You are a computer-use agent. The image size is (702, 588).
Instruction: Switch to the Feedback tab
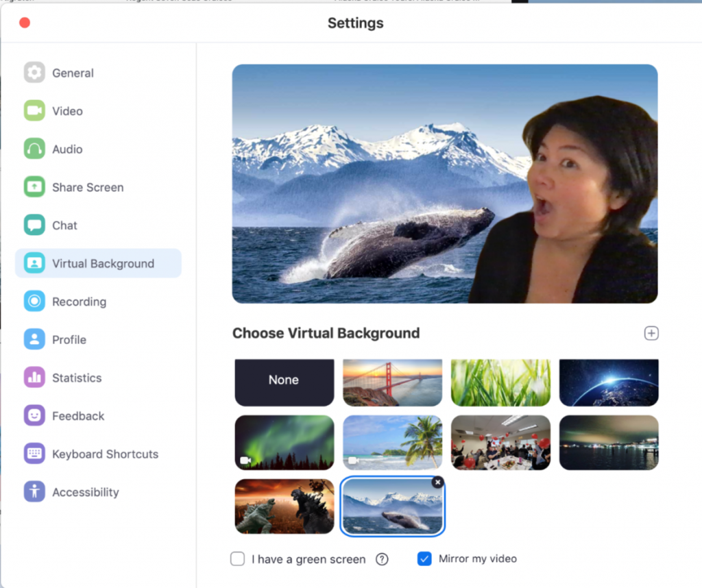coord(78,416)
